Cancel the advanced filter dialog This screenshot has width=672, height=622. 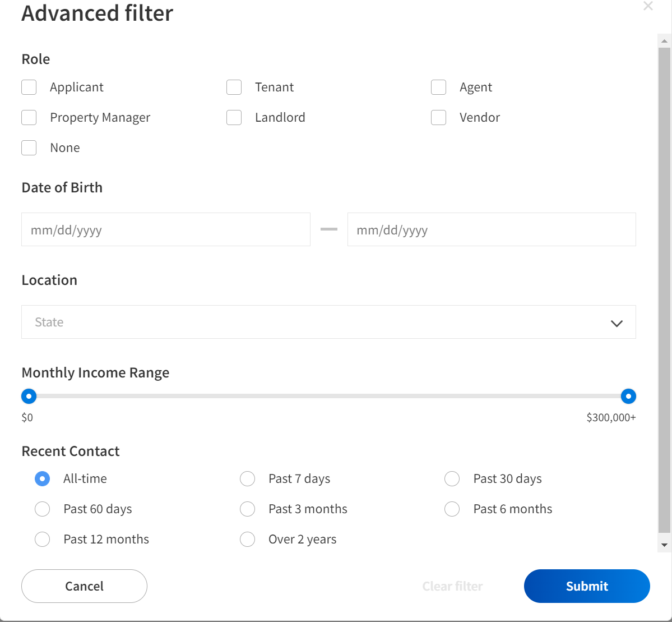pyautogui.click(x=84, y=586)
